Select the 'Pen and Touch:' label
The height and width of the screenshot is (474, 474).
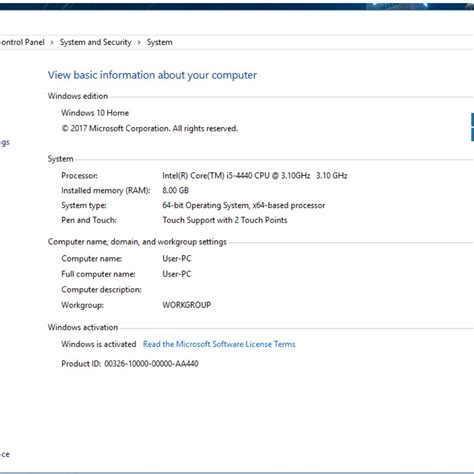point(89,220)
